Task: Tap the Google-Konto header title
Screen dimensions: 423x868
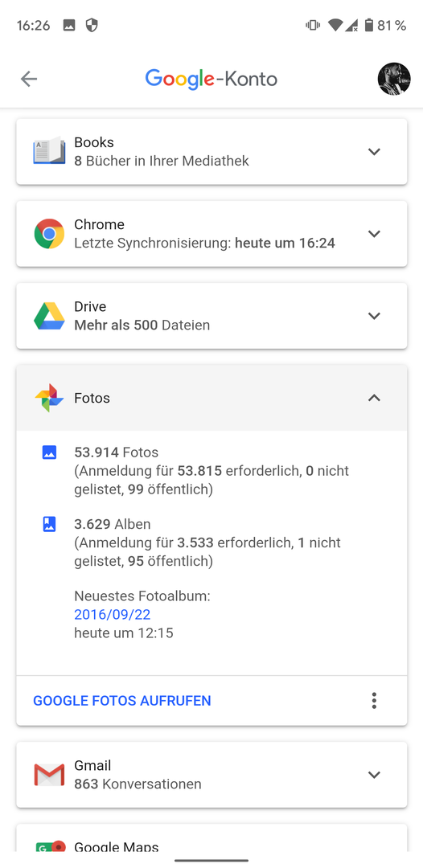Action: point(211,79)
